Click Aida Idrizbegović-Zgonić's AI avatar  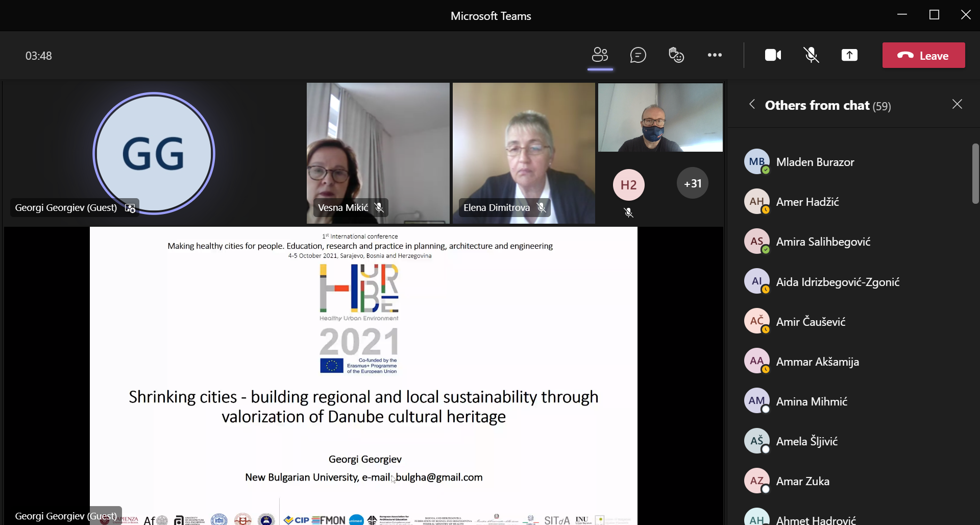[756, 281]
